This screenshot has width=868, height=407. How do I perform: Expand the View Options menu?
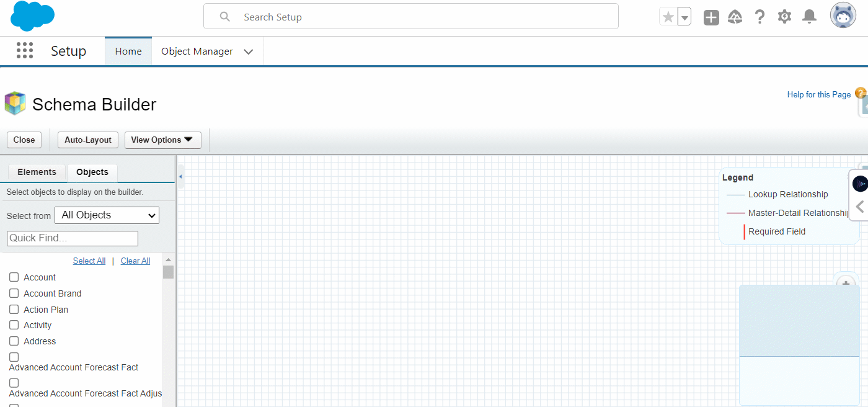tap(162, 140)
